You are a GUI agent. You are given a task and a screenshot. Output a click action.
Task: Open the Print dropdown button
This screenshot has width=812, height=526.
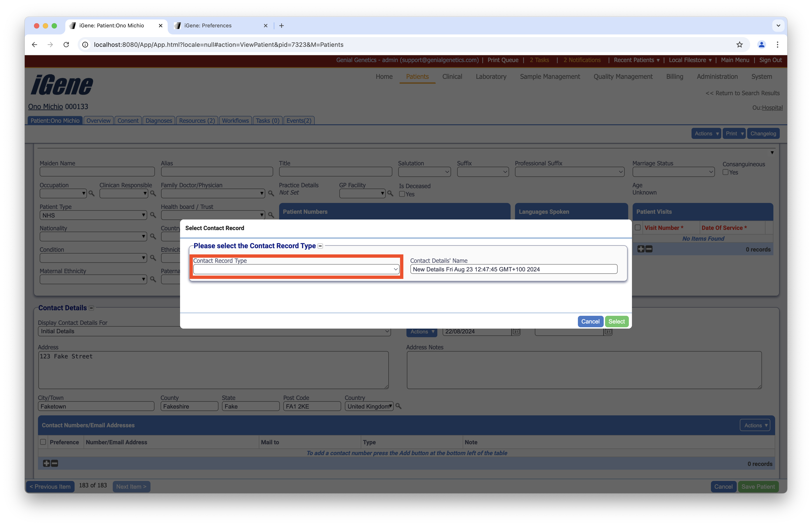point(734,134)
